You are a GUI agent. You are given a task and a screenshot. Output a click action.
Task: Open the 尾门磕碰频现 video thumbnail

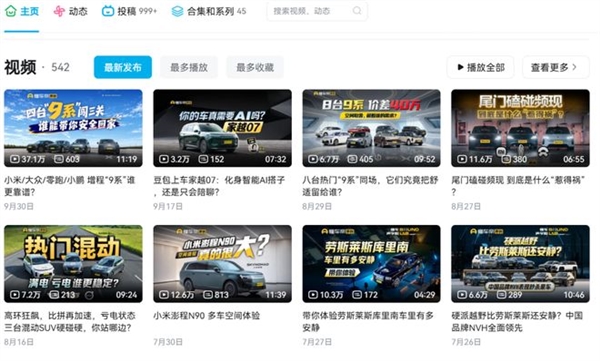[520, 128]
